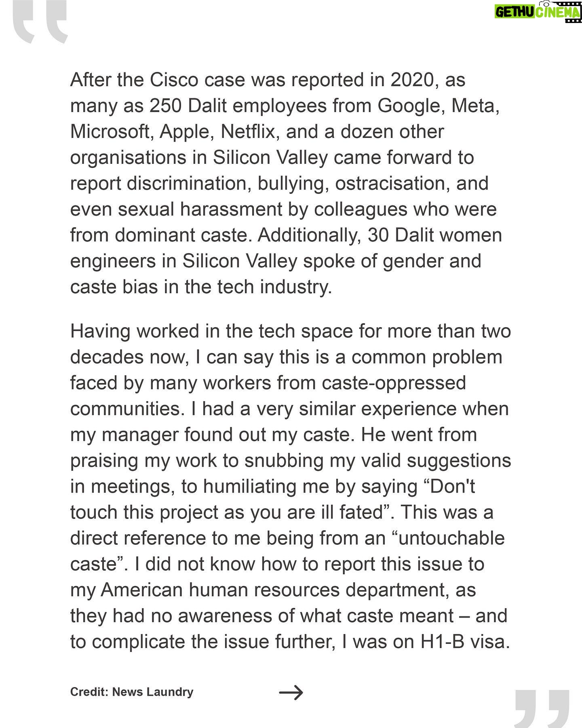Click the phrase 'more than two decades'

point(291,344)
